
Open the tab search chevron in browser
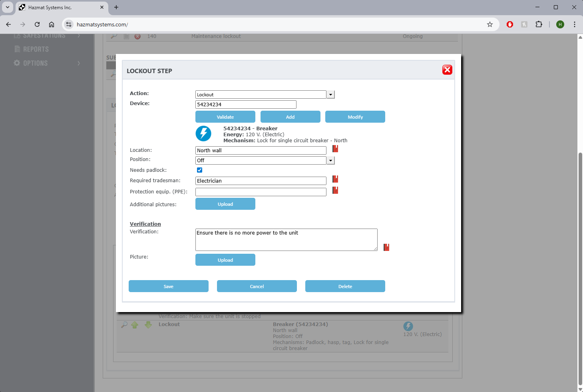pyautogui.click(x=8, y=7)
